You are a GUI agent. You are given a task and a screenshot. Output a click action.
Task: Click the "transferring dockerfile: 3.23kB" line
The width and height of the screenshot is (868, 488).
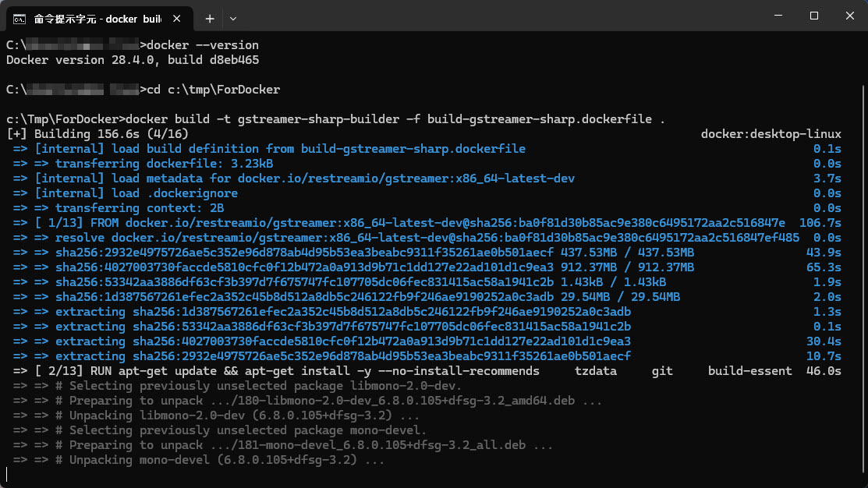click(x=164, y=164)
